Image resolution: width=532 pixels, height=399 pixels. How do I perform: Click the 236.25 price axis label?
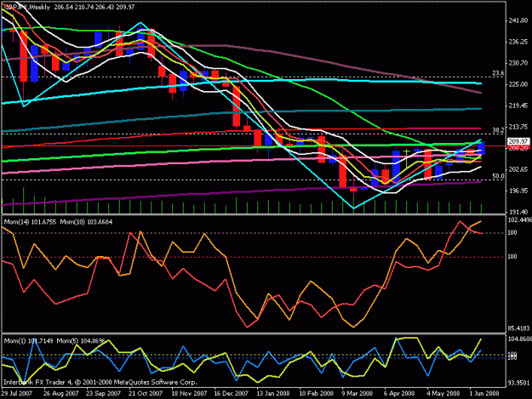[x=518, y=42]
